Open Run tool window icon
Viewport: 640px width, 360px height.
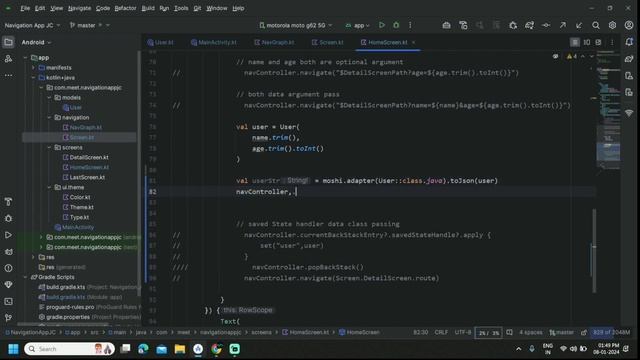coord(8,235)
